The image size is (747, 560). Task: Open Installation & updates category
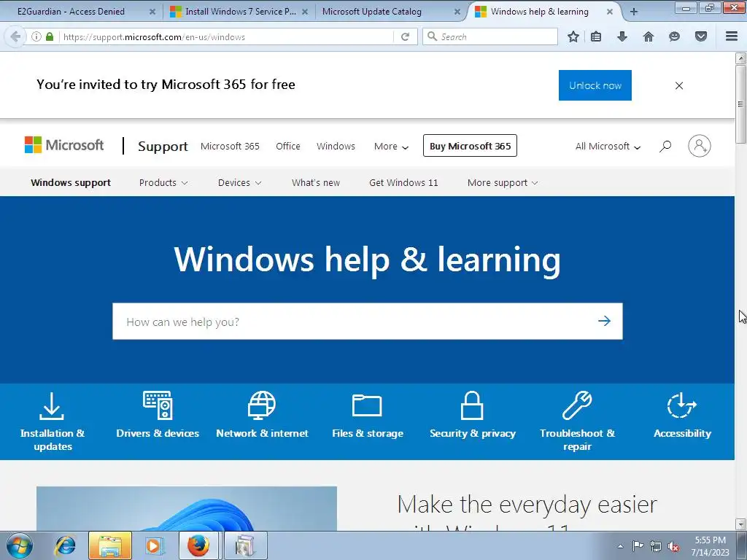(x=53, y=422)
